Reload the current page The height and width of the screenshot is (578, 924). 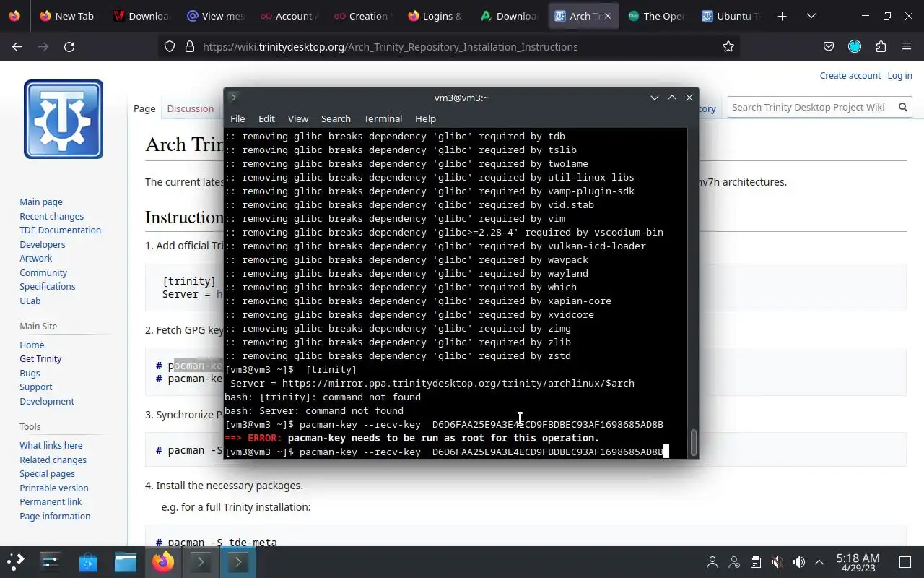pos(69,46)
